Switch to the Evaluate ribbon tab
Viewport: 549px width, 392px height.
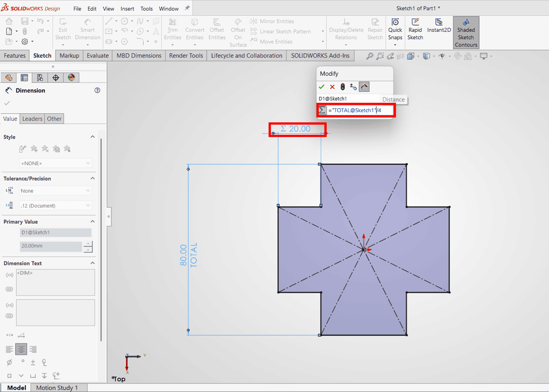tap(98, 56)
